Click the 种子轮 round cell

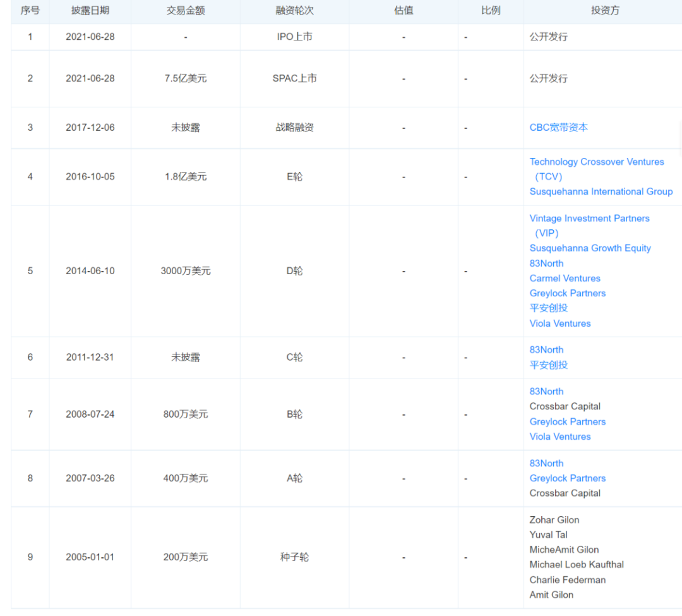click(x=294, y=557)
